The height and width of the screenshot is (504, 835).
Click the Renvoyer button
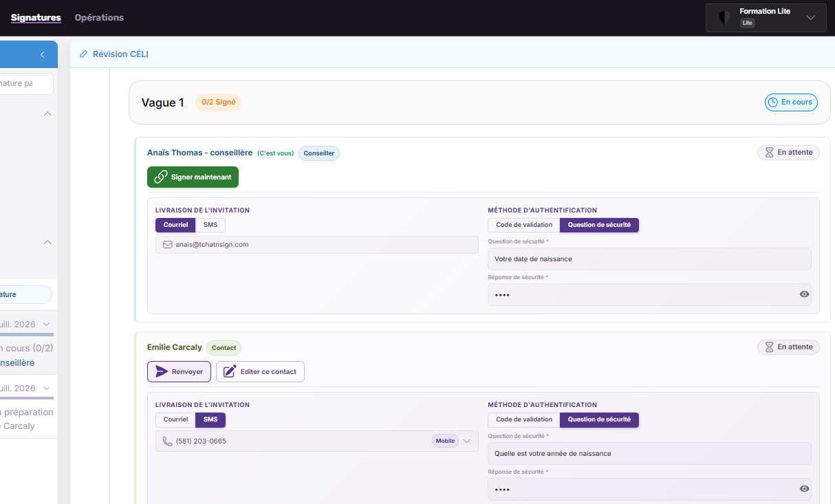[179, 372]
